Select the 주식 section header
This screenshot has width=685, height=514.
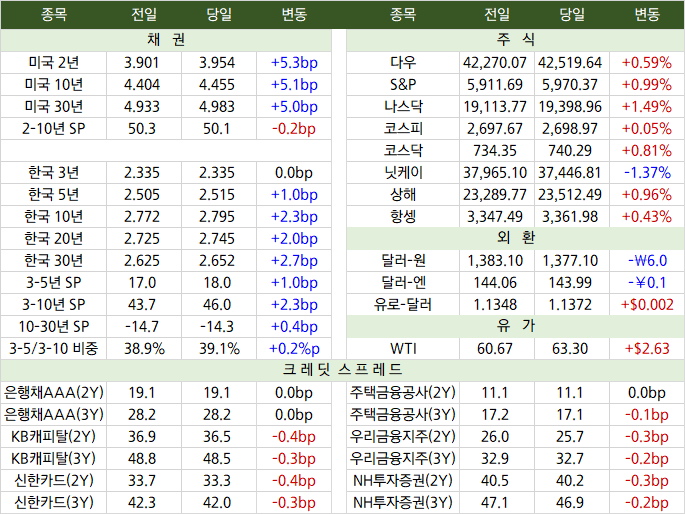point(515,40)
